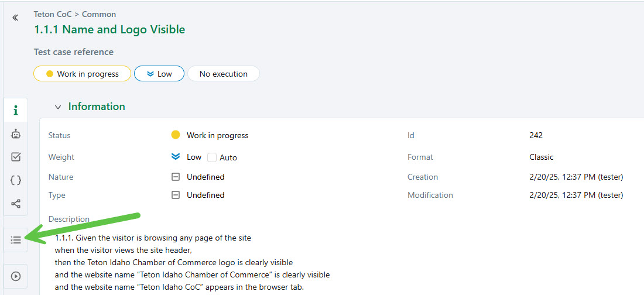Collapse the Information section chevron

point(57,107)
